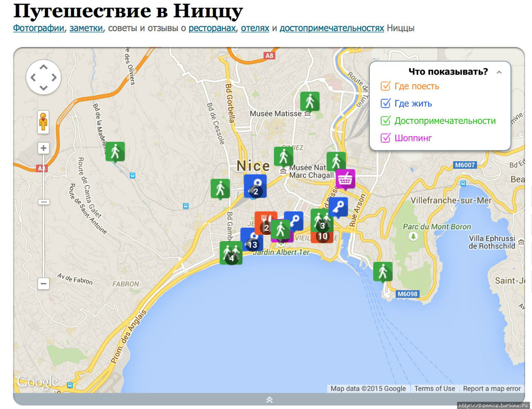Click 'Terms of Use' on map
The height and width of the screenshot is (409, 532).
(x=435, y=389)
